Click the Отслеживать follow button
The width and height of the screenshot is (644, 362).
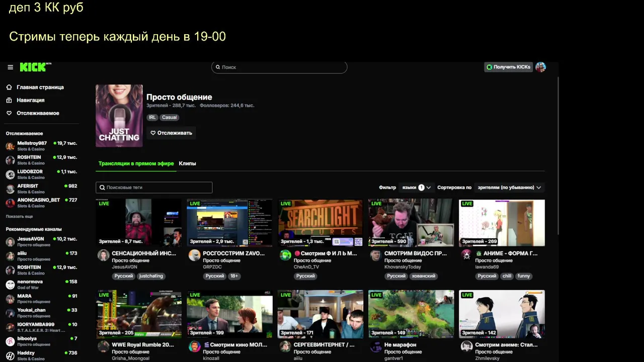(x=171, y=133)
